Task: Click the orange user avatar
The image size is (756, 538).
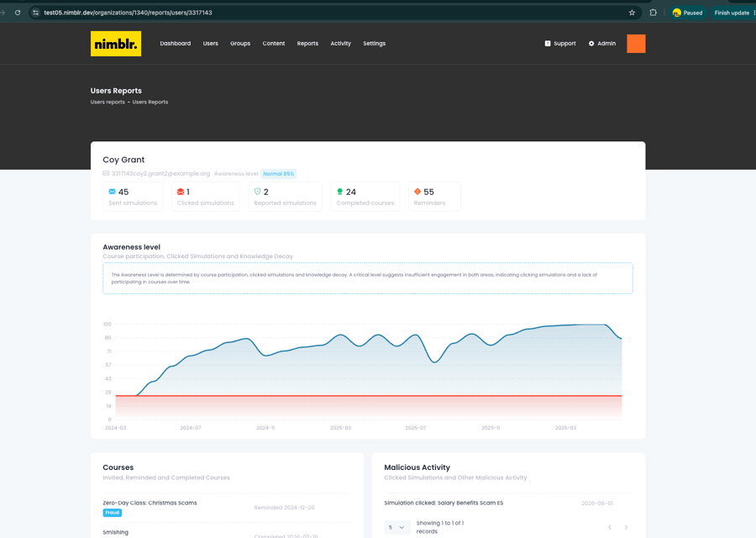Action: 636,44
